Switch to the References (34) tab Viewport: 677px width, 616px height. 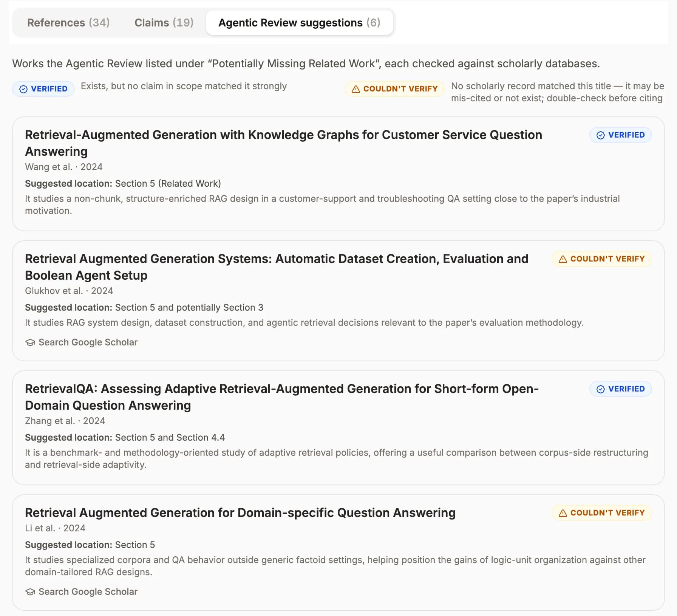tap(68, 23)
